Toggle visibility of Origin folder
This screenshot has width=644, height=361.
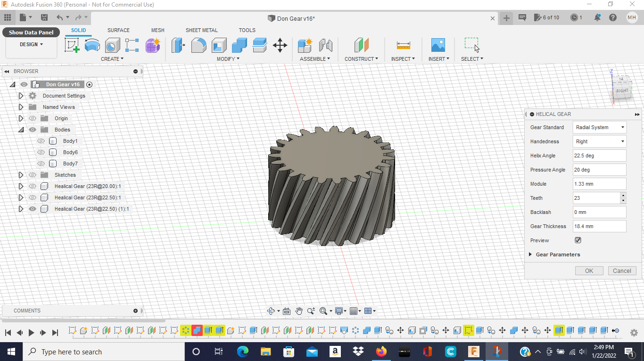(x=33, y=118)
